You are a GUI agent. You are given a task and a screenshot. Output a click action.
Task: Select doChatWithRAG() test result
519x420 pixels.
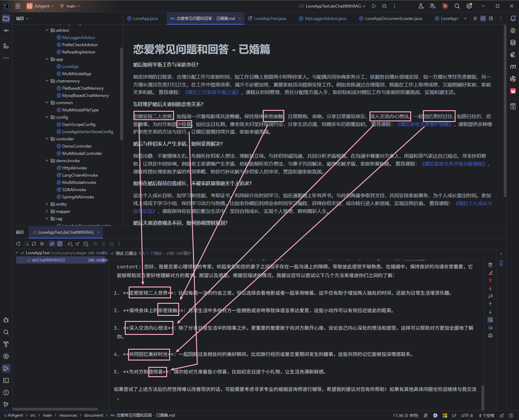48,260
